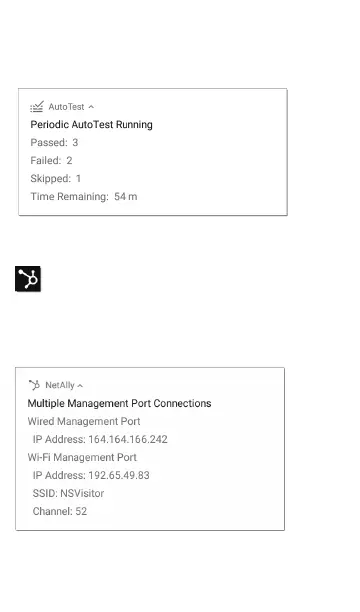Open the AutoTest app name label
Screen dimensions: 360x612
coord(66,107)
